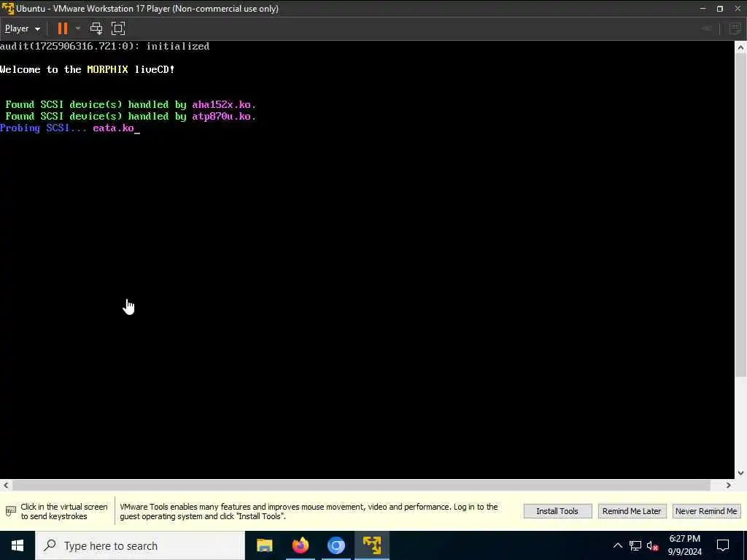Image resolution: width=747 pixels, height=560 pixels.
Task: Open network status tray icon
Action: 635,545
